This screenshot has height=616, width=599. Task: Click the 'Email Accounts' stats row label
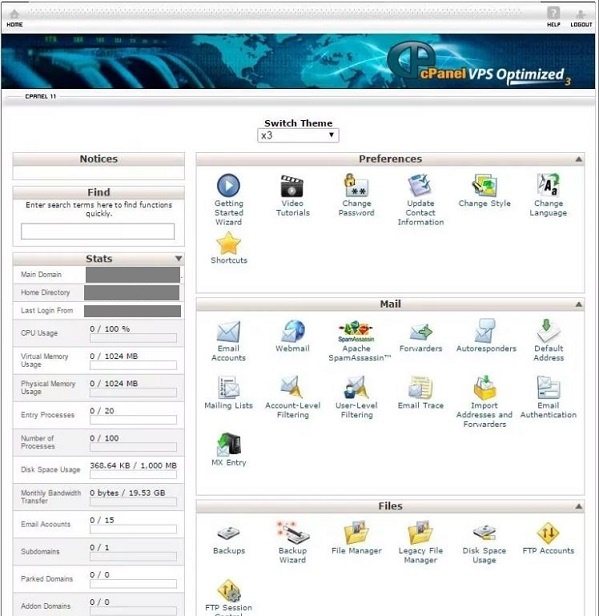[x=46, y=524]
